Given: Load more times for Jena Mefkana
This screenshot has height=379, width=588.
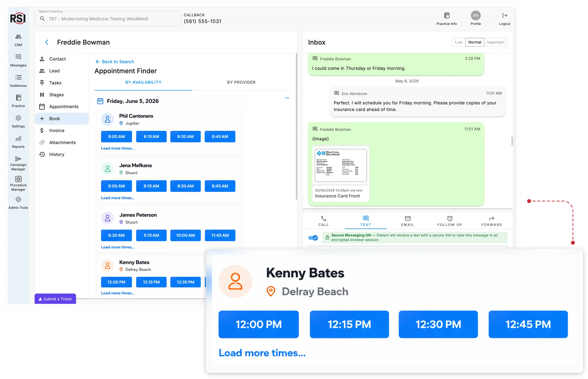Looking at the screenshot, I should coord(118,198).
